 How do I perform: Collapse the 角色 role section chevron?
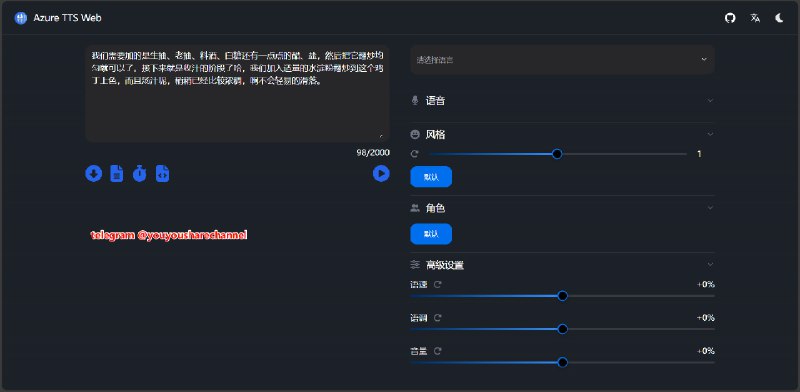tap(710, 208)
